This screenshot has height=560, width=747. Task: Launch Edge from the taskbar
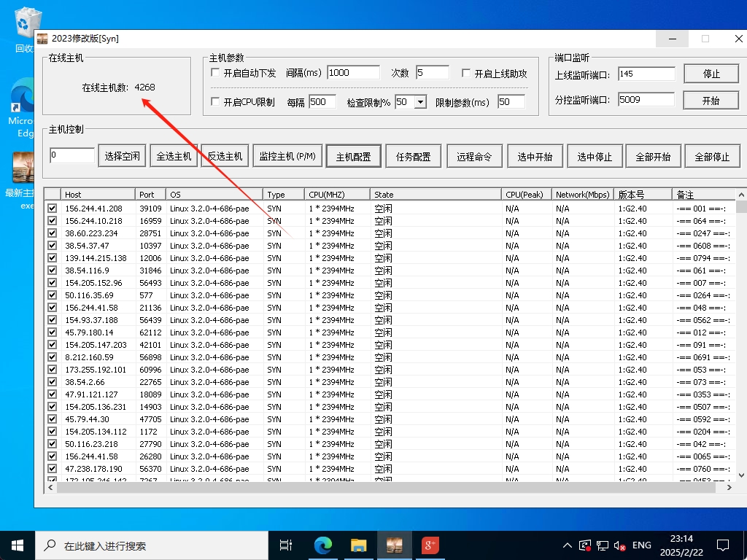click(322, 545)
